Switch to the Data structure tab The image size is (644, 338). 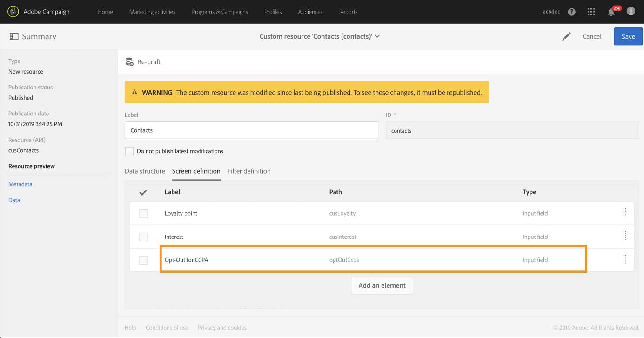[145, 171]
